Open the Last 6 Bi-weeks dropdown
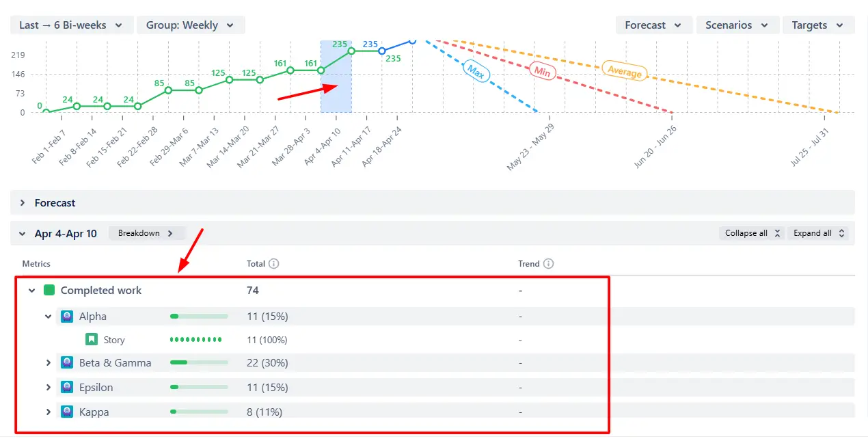The image size is (868, 441). coord(71,25)
